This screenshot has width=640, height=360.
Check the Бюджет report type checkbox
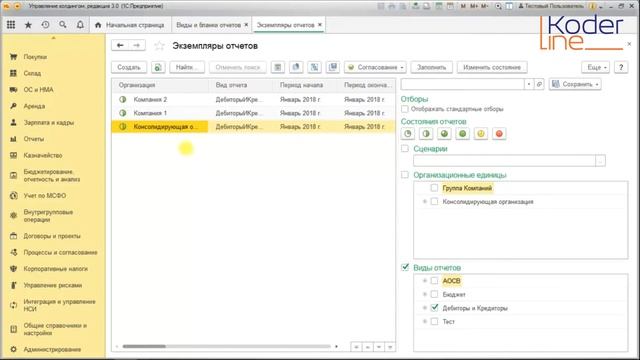click(x=434, y=294)
